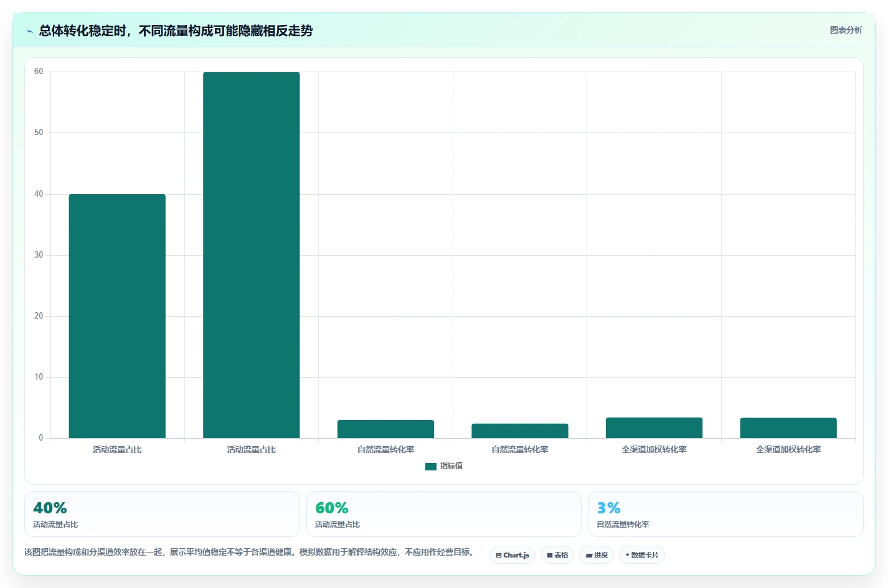Click the 图表分析 label in header
Screen dimensions: 888x588
[846, 30]
